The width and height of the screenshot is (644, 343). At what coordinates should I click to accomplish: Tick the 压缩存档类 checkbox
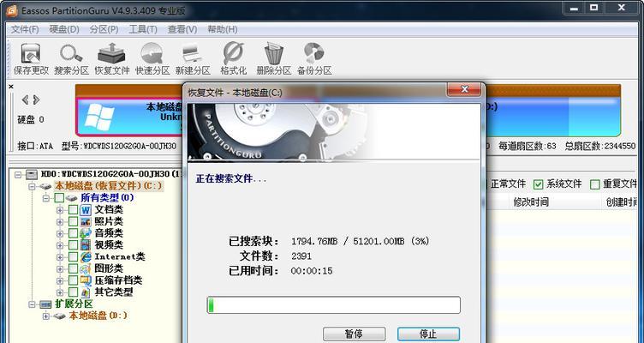click(x=73, y=280)
